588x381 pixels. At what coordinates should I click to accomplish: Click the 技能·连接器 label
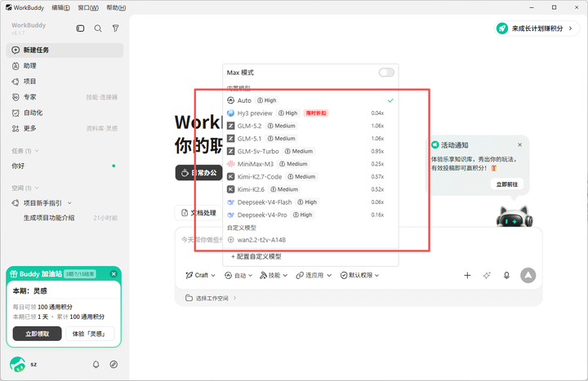[101, 97]
